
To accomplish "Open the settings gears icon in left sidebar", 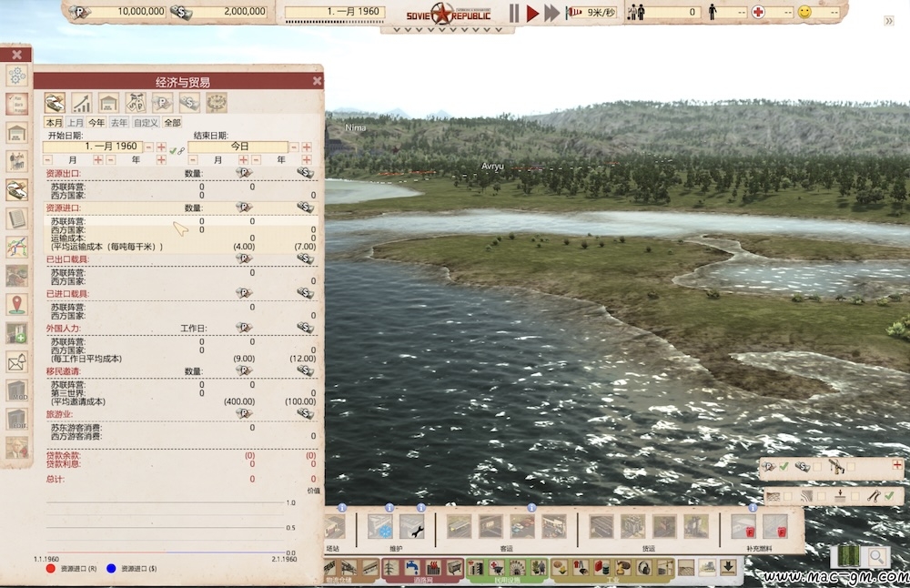I will coord(16,76).
